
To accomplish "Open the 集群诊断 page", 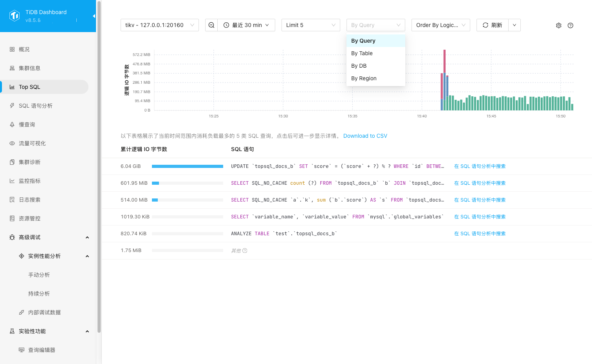I will point(30,162).
